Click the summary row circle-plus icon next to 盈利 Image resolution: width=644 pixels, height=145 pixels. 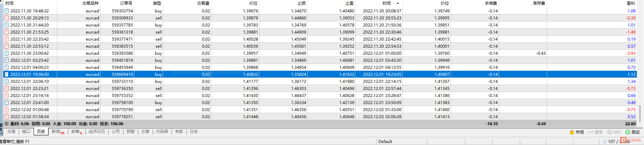click(6, 124)
